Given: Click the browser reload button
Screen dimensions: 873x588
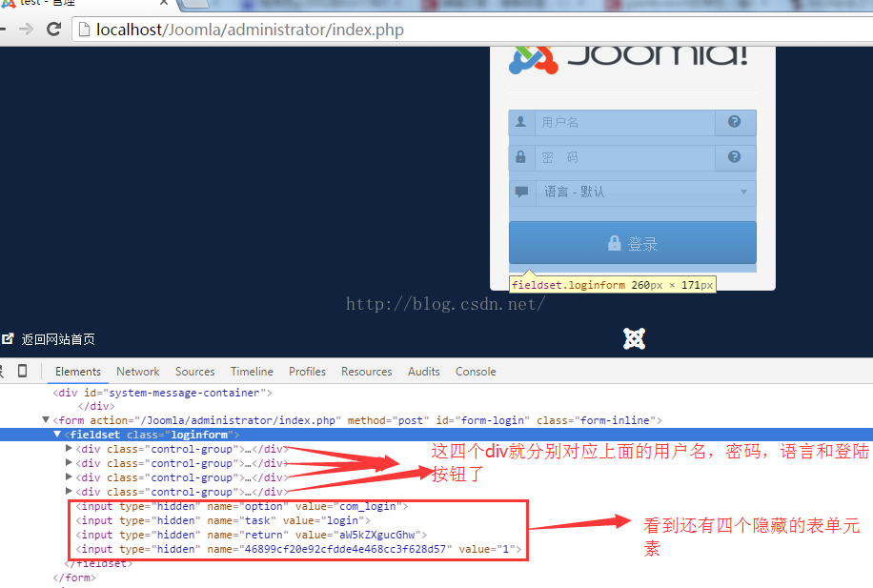Looking at the screenshot, I should click(53, 29).
